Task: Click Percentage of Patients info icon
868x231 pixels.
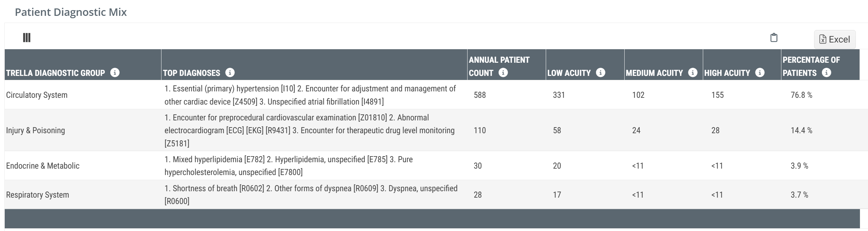Action: [827, 73]
